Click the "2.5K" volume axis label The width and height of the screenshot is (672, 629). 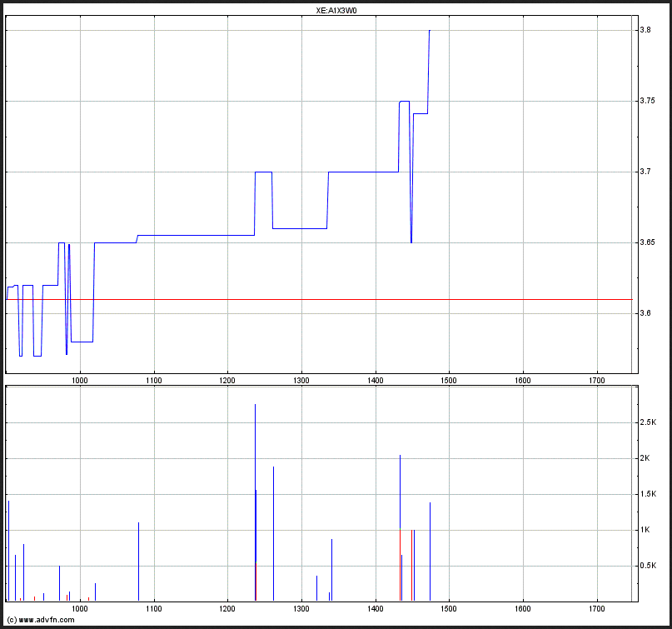point(648,422)
